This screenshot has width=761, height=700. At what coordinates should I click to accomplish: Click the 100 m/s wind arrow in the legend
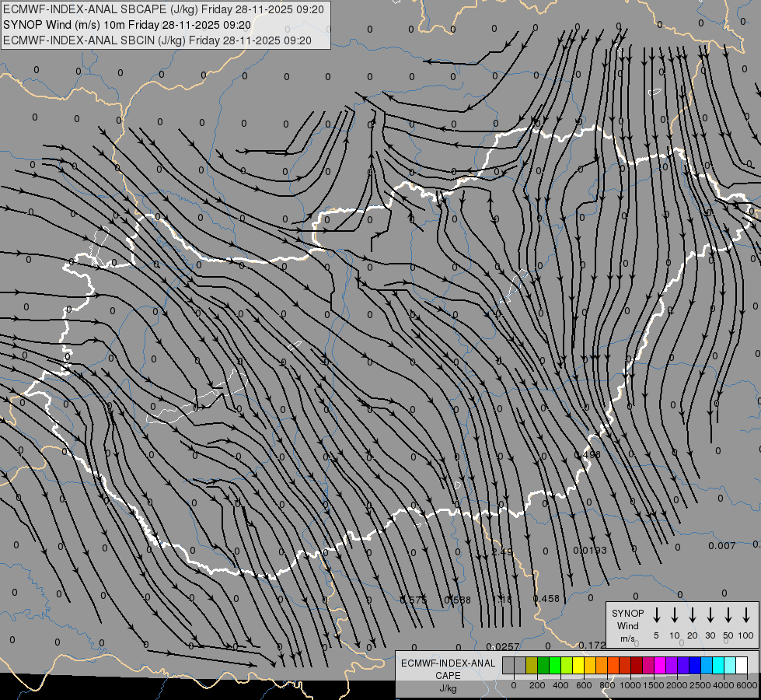tap(746, 615)
